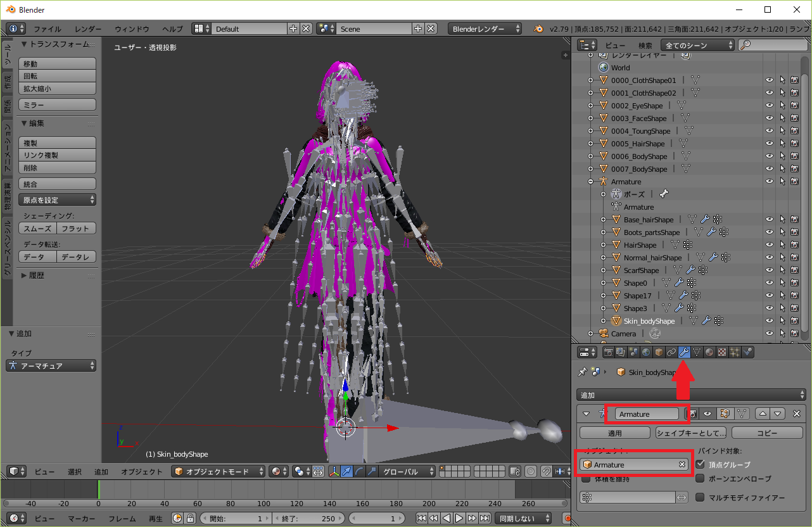
Task: Open the Object Constraints chain icon tab
Action: coord(671,352)
